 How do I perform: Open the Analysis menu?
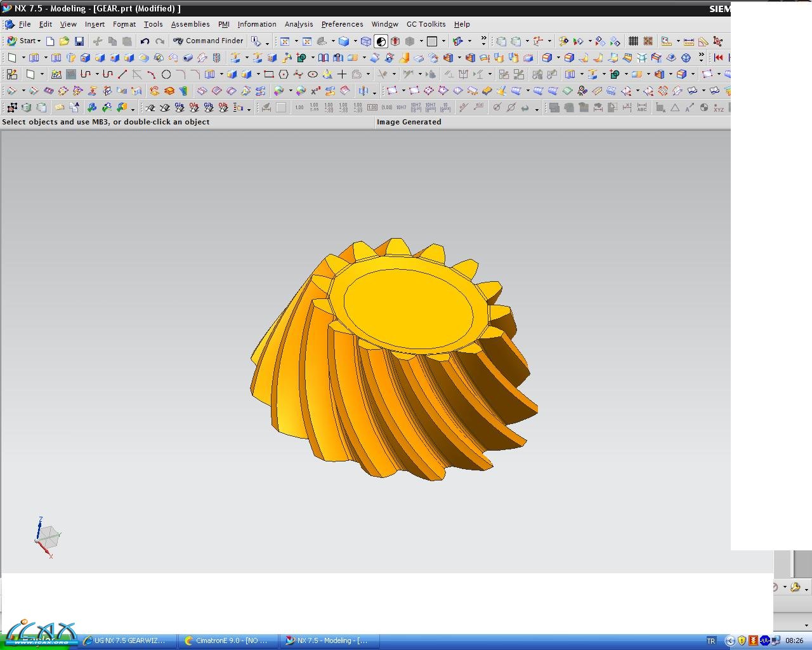click(x=298, y=24)
